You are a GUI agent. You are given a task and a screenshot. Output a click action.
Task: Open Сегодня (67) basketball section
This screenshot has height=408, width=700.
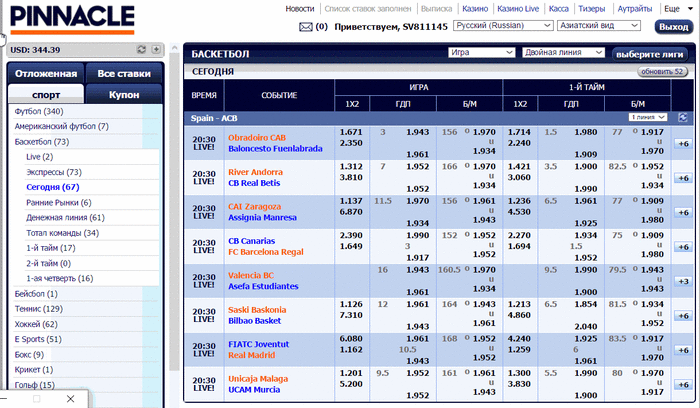[53, 187]
